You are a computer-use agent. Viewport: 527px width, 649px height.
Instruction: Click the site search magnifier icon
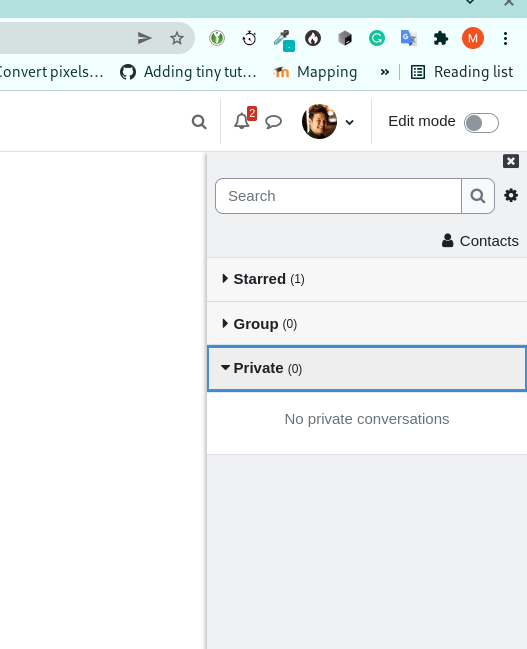click(x=199, y=122)
